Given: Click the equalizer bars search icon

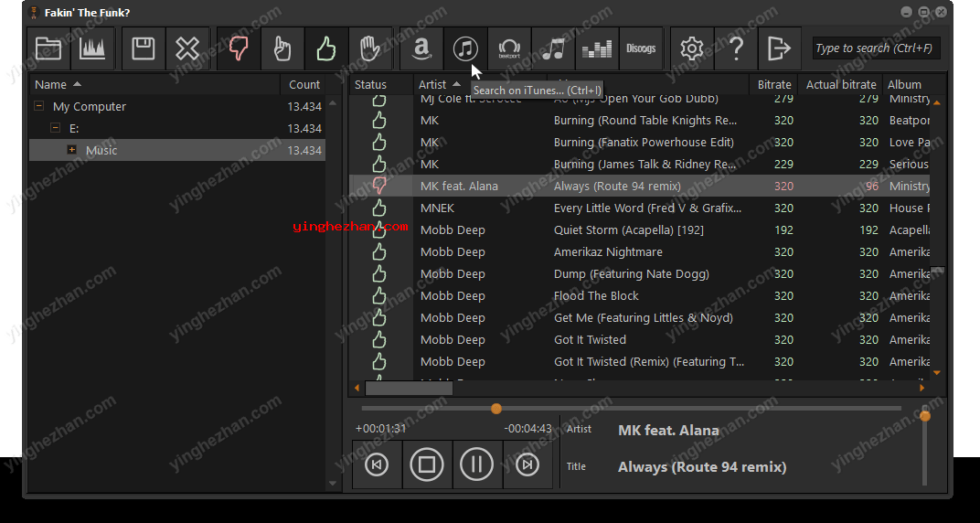Looking at the screenshot, I should coord(597,48).
